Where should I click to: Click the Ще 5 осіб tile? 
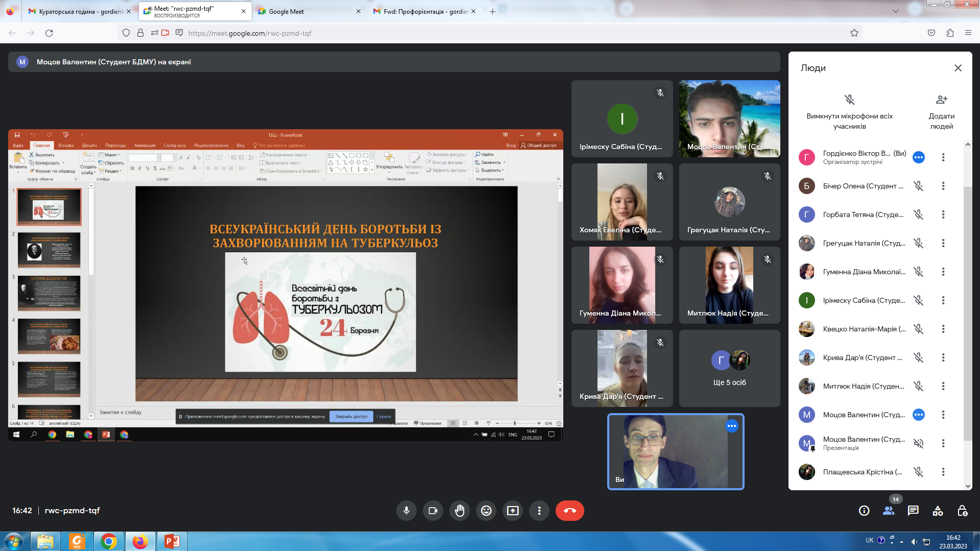click(729, 368)
